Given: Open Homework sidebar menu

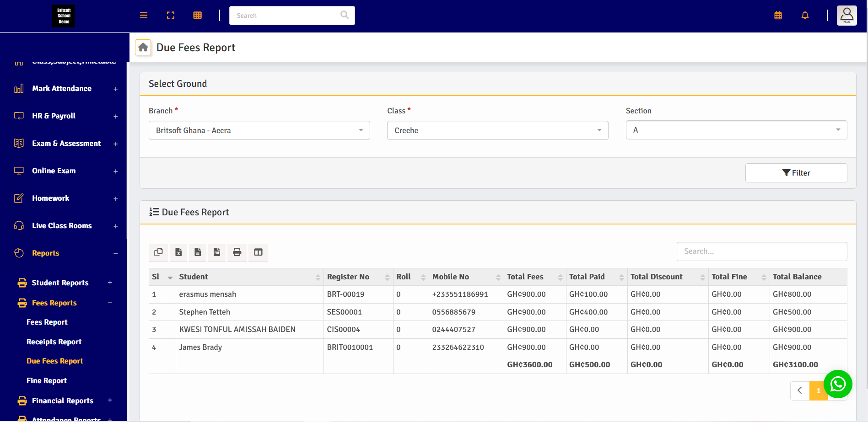Looking at the screenshot, I should pos(51,198).
